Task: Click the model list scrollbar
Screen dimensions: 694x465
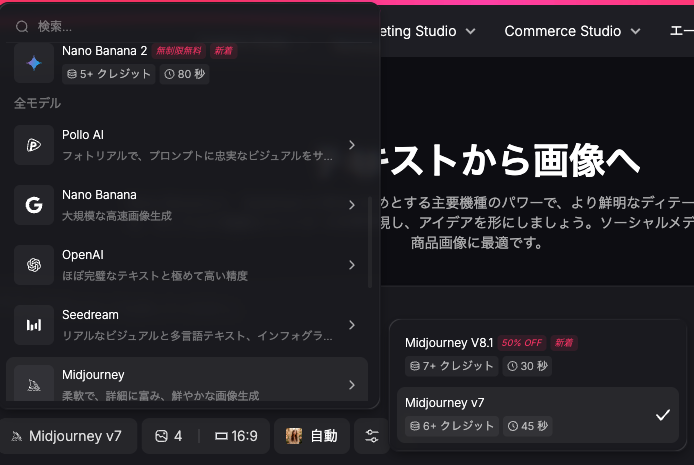Action: 370,242
